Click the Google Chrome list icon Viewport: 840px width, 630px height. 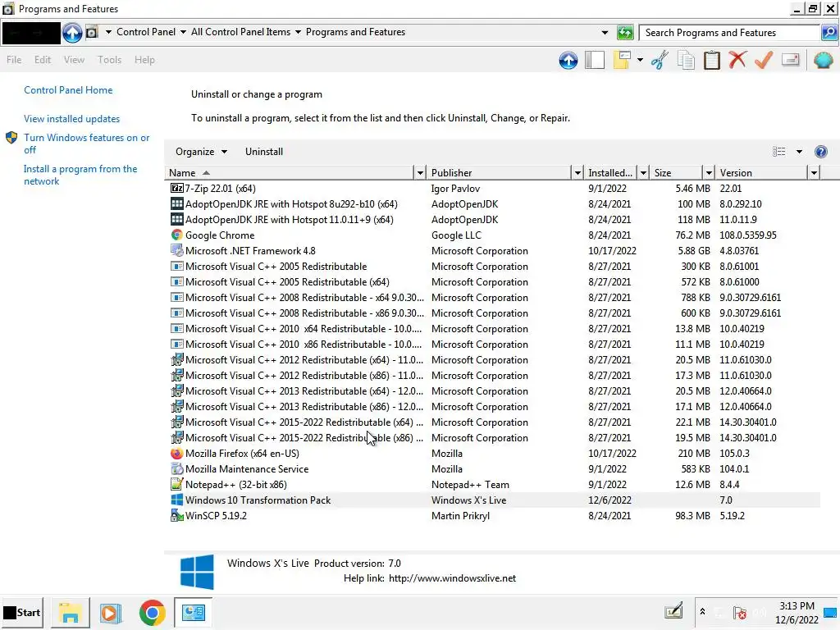click(177, 235)
